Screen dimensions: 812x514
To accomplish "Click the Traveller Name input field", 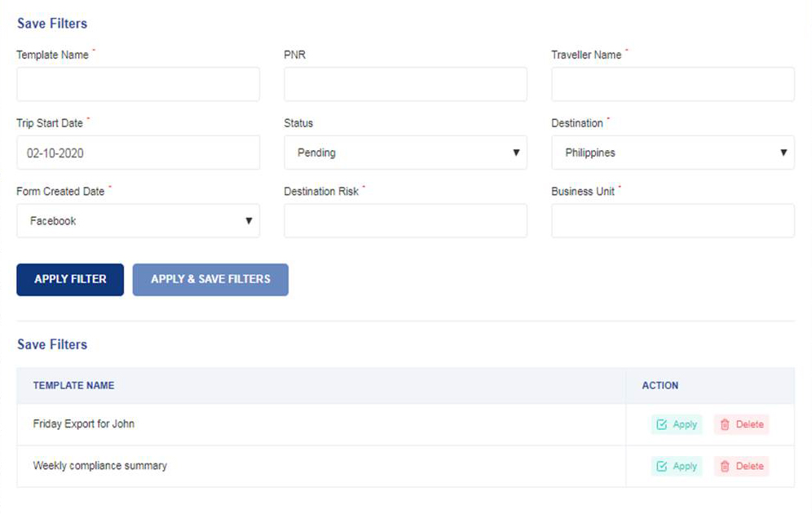I will (673, 84).
